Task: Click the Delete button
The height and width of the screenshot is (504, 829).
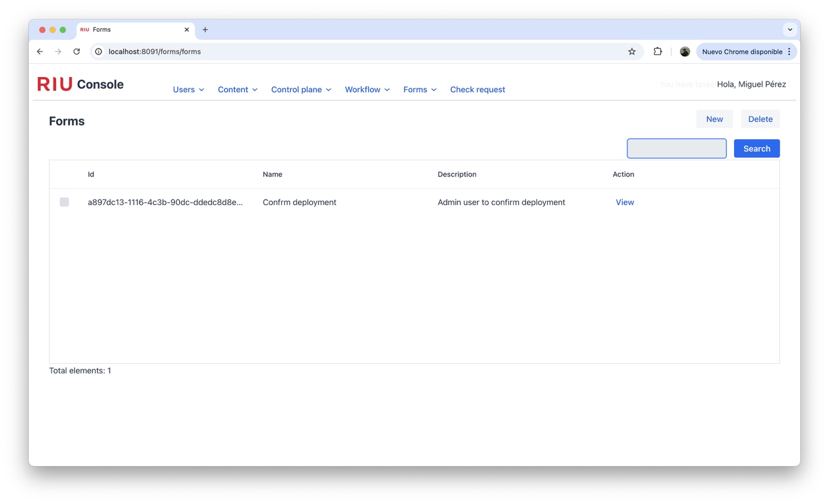Action: (x=760, y=119)
